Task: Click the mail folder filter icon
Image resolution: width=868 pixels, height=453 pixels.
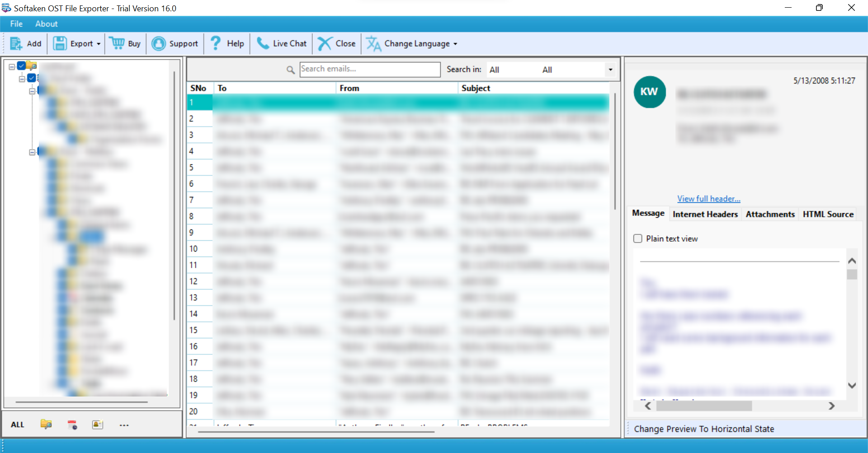Action: 46,425
